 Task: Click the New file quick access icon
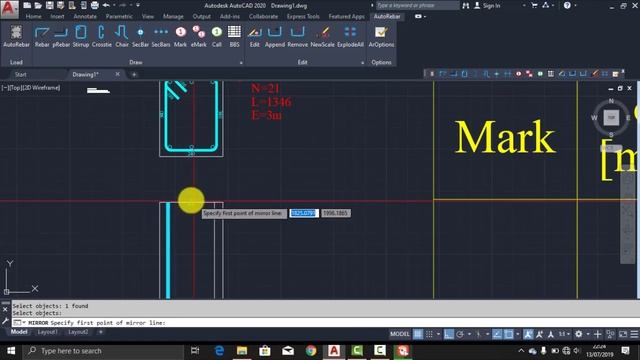point(27,5)
